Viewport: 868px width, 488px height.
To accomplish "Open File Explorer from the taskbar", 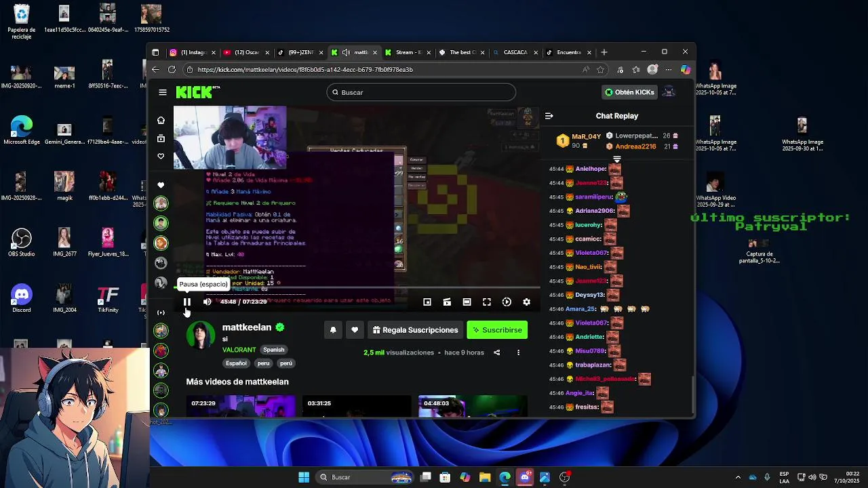I will pos(485,477).
